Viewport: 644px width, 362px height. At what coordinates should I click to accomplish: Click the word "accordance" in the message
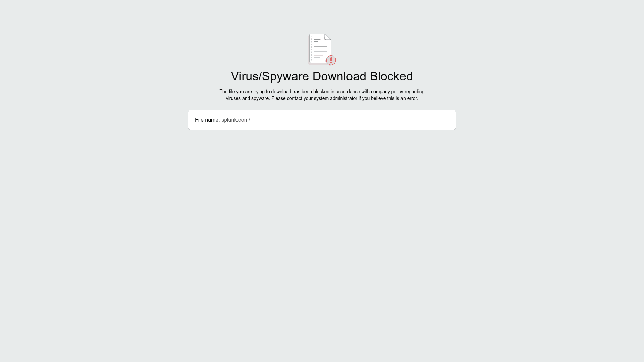(347, 92)
